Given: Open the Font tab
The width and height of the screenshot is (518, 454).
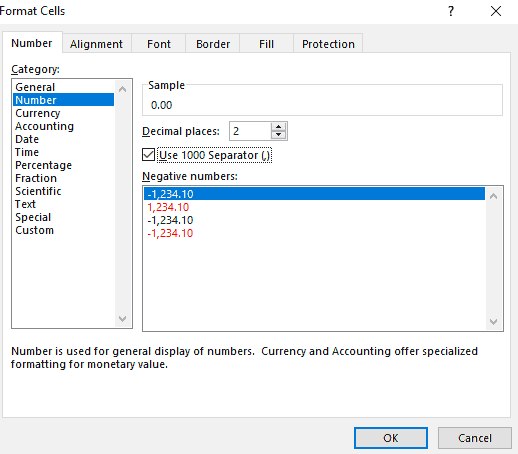Looking at the screenshot, I should tap(159, 44).
